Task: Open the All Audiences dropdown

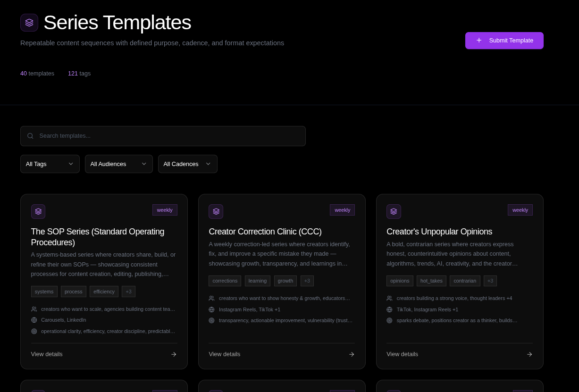Action: [x=119, y=164]
